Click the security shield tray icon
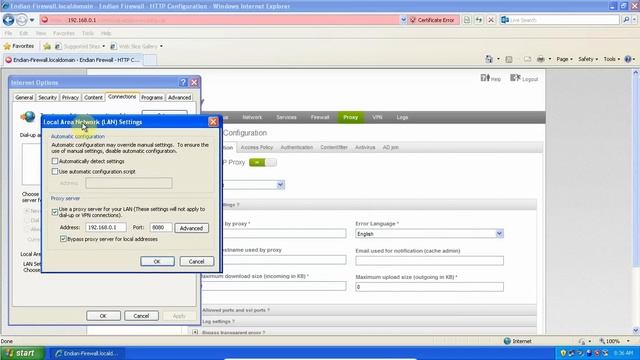This screenshot has width=640, height=360. (564, 353)
